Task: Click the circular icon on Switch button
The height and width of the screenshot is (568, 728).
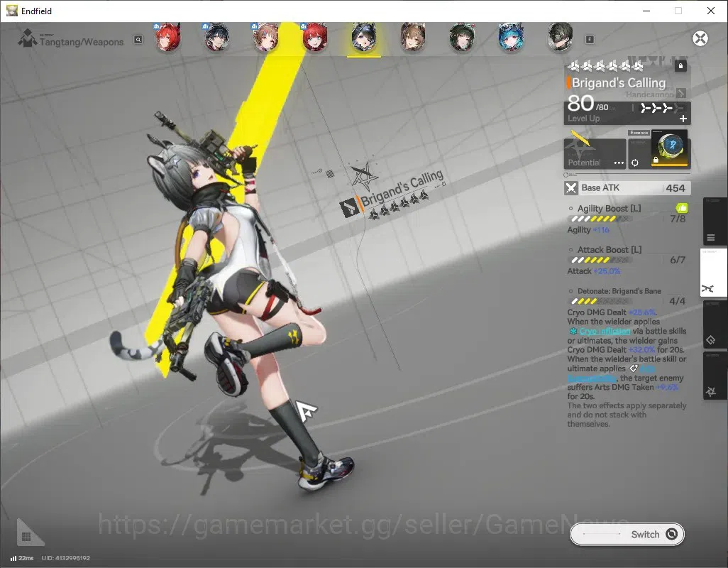Action: [671, 534]
